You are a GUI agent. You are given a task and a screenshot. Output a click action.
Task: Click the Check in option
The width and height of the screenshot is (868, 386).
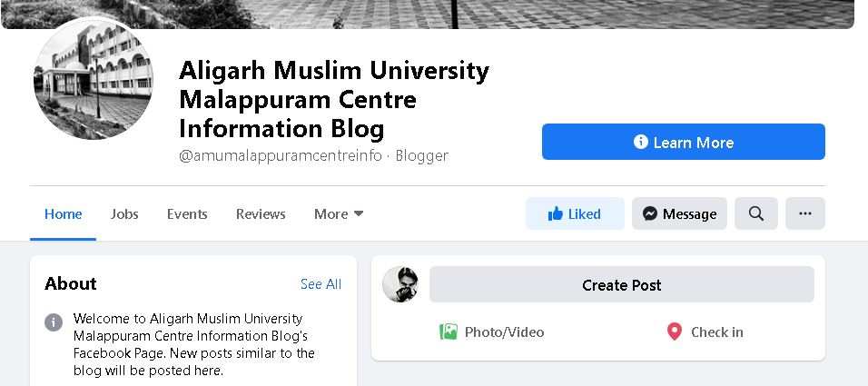[705, 332]
